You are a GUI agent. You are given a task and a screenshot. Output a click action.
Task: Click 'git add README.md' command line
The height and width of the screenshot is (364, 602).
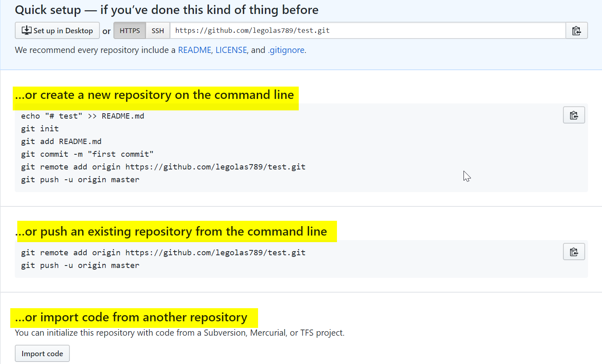[x=61, y=142]
